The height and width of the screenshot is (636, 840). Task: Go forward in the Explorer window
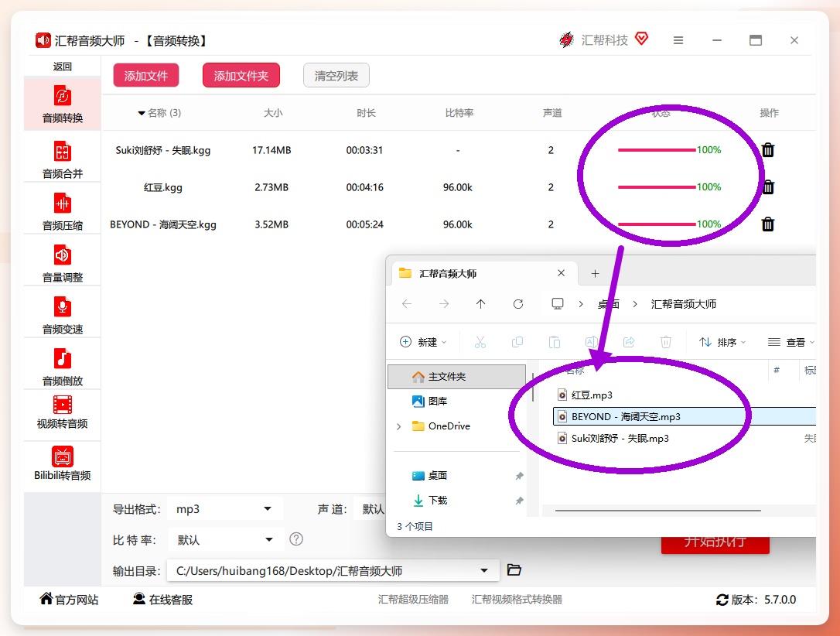[443, 304]
